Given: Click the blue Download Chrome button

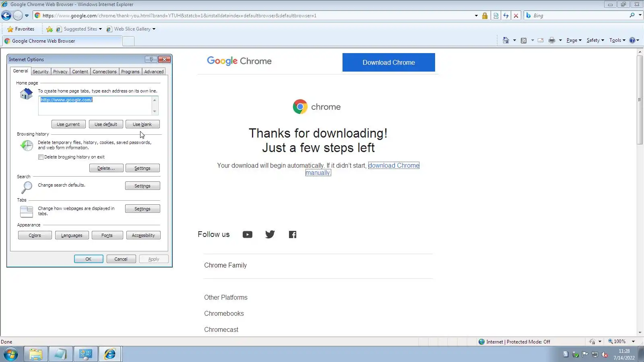Looking at the screenshot, I should [389, 62].
